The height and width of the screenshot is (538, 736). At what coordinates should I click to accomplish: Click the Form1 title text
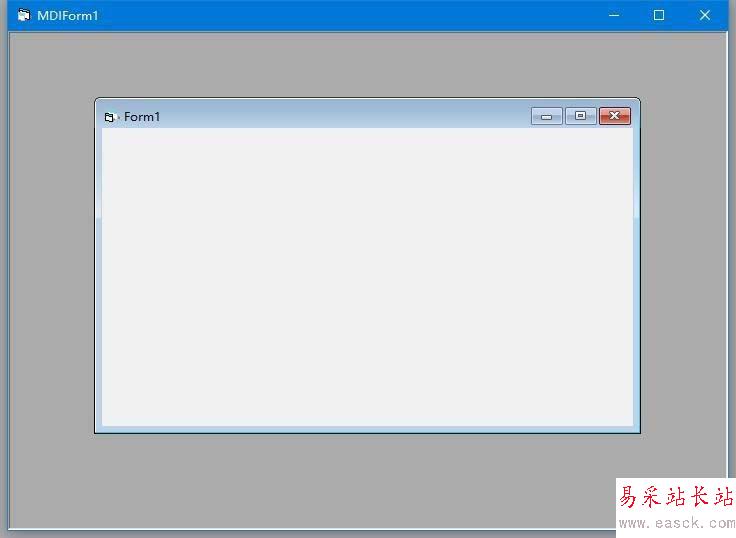pyautogui.click(x=142, y=117)
